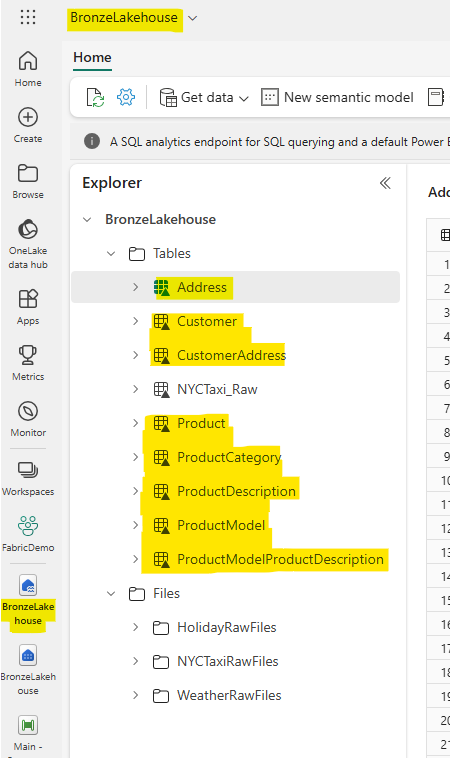Click the Explorer heading text
450x758 pixels.
[x=112, y=183]
